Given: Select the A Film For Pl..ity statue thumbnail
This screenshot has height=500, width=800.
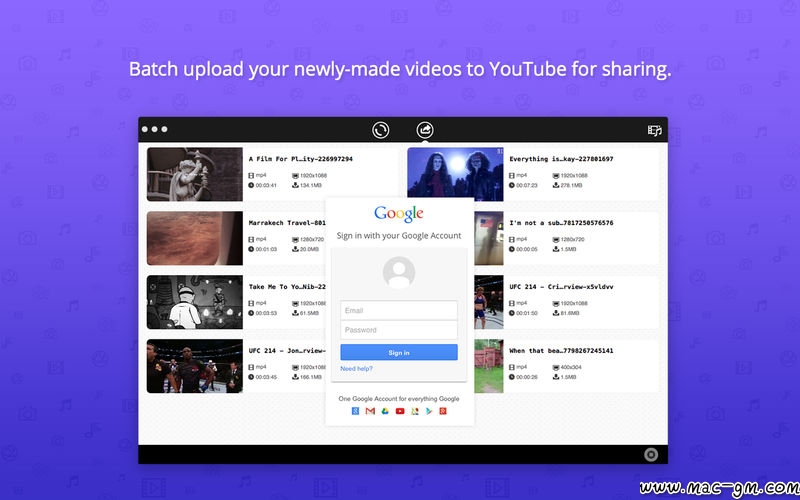Looking at the screenshot, I should tap(195, 174).
